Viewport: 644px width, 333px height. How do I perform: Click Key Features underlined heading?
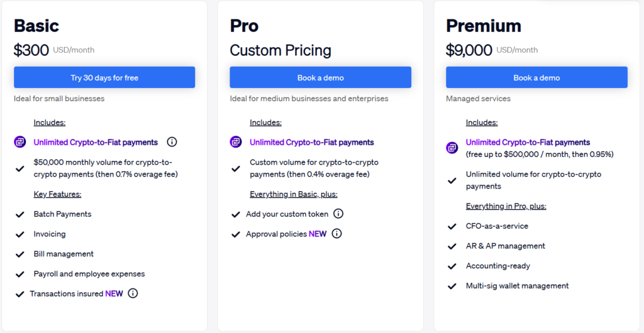coord(57,194)
